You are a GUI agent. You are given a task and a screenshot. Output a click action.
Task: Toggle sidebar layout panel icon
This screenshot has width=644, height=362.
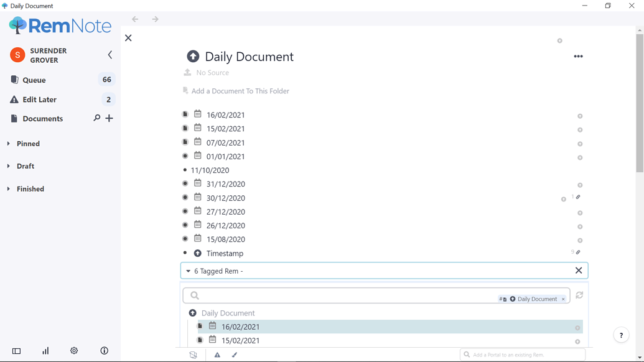tap(17, 351)
